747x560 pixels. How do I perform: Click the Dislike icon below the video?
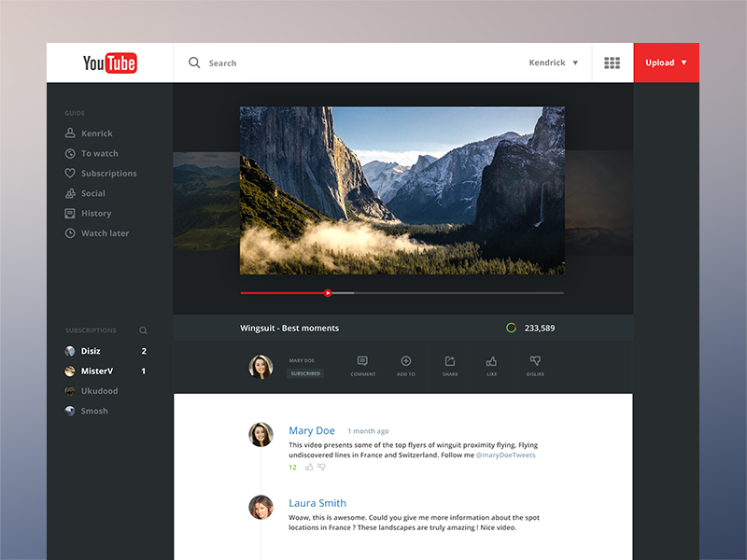pos(535,361)
